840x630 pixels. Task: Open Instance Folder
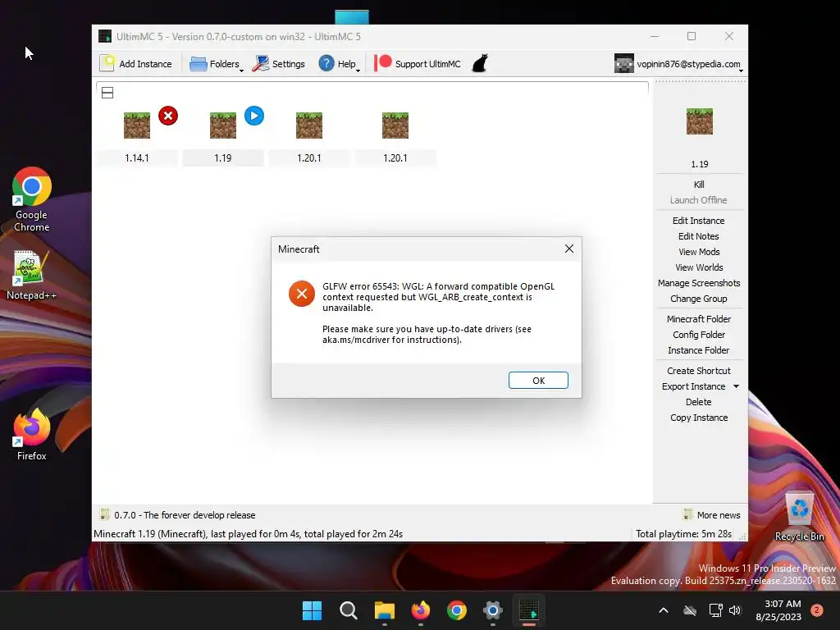[x=699, y=350]
